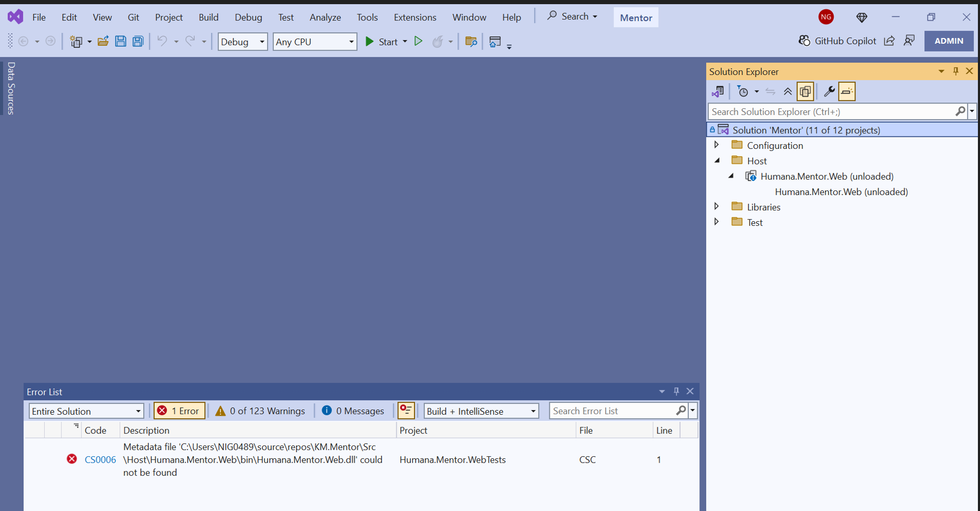
Task: Collapse the Host folder
Action: coord(717,161)
